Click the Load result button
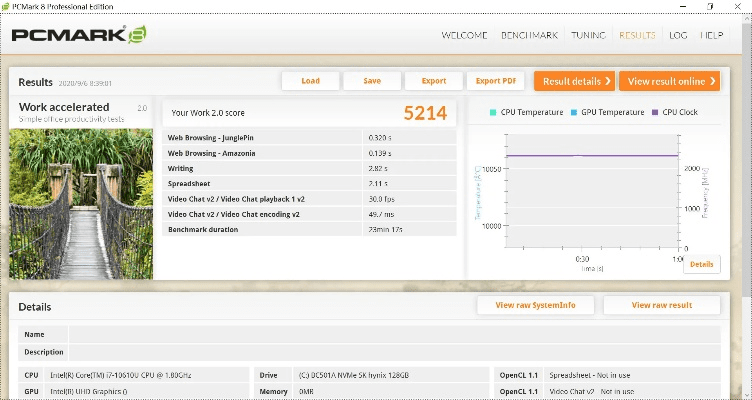 [310, 81]
